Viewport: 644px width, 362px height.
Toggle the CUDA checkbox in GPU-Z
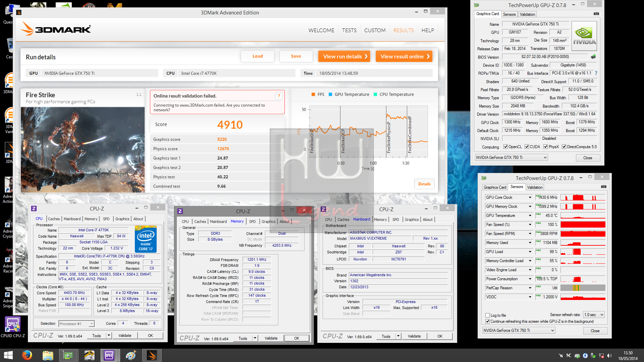click(527, 147)
